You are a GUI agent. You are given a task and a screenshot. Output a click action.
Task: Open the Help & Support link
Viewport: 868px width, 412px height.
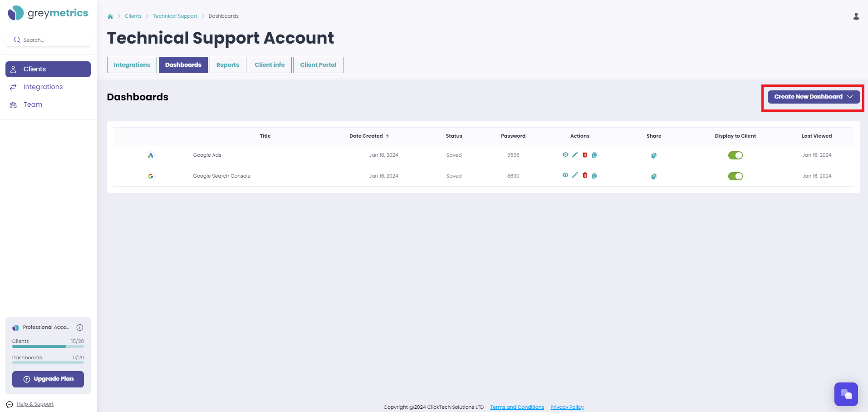(x=35, y=404)
